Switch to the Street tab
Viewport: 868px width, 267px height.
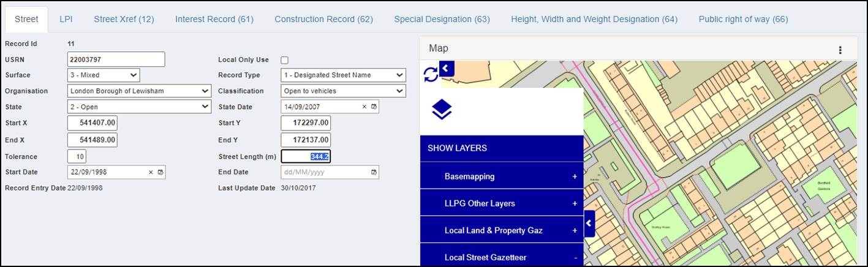pos(26,19)
